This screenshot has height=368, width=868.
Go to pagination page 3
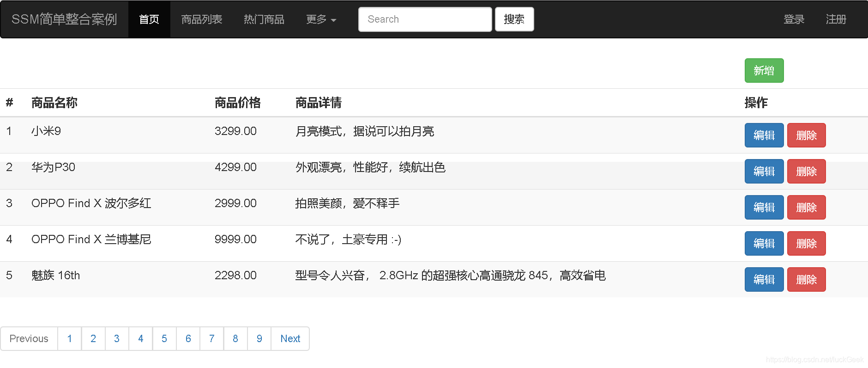pyautogui.click(x=117, y=339)
